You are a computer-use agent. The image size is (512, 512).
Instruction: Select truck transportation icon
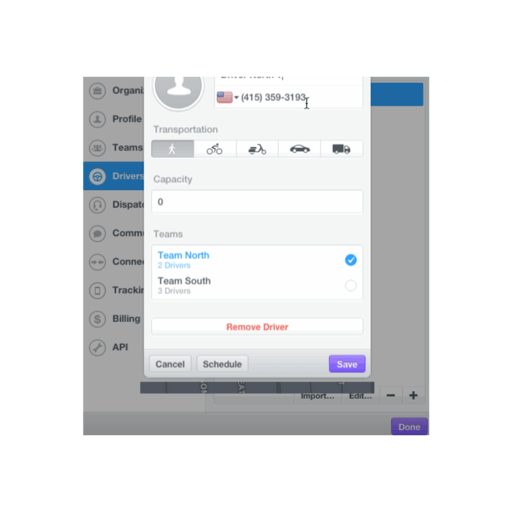click(341, 149)
